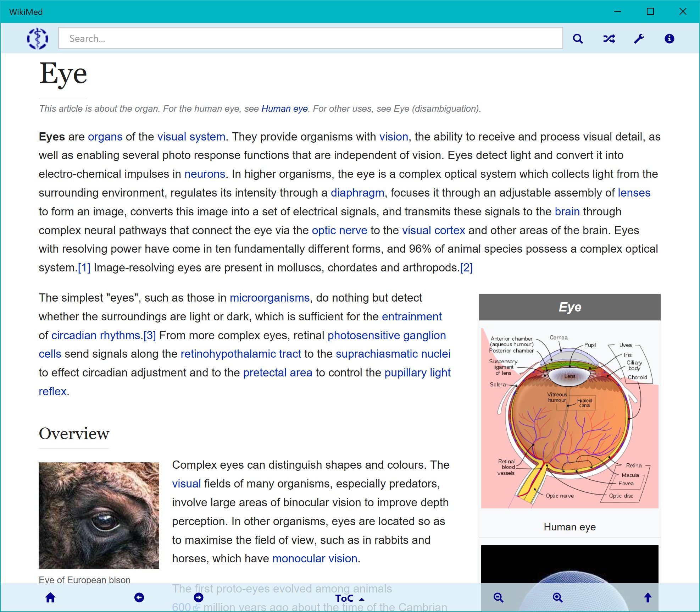Open the monocular vision link
Screen dimensions: 700x612
(x=315, y=558)
